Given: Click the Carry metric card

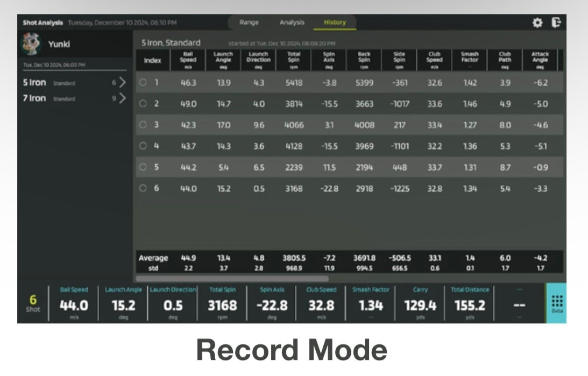Looking at the screenshot, I should pos(420,304).
